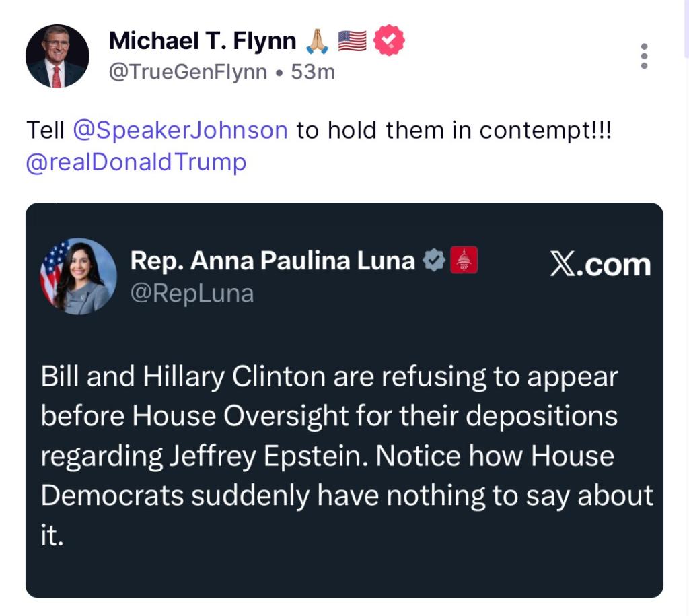Open Rep. Anna Paulina Luna's avatar

tap(79, 276)
